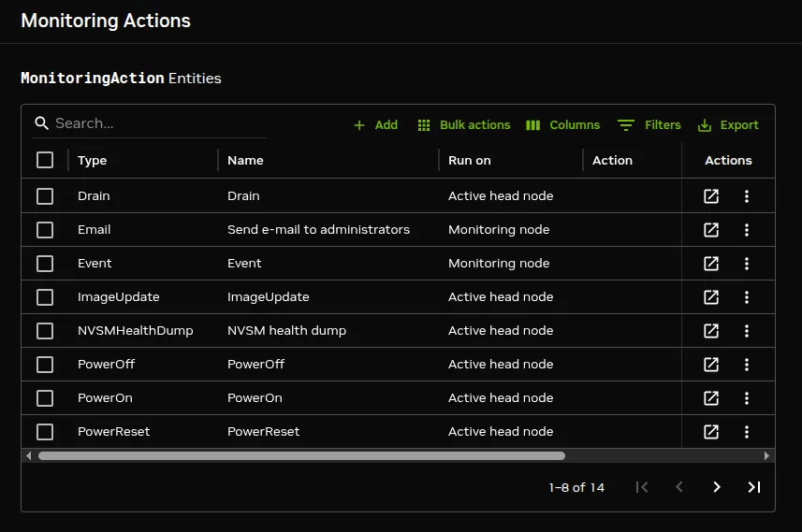Open edit icon for Send e-mail to administrators

pos(711,230)
